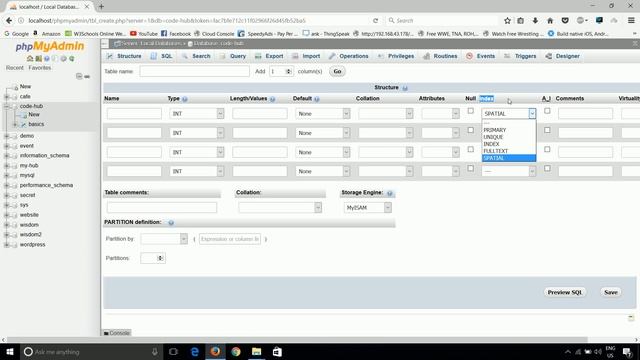640x360 pixels.
Task: Collapse all items in navigation tree icon
Action: 79,76
